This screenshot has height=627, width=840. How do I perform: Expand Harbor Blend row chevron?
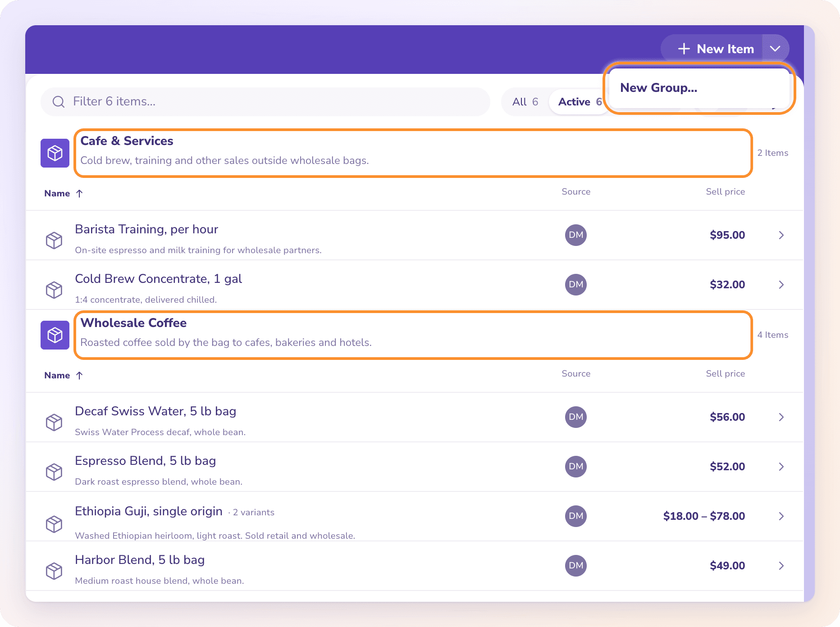(781, 566)
